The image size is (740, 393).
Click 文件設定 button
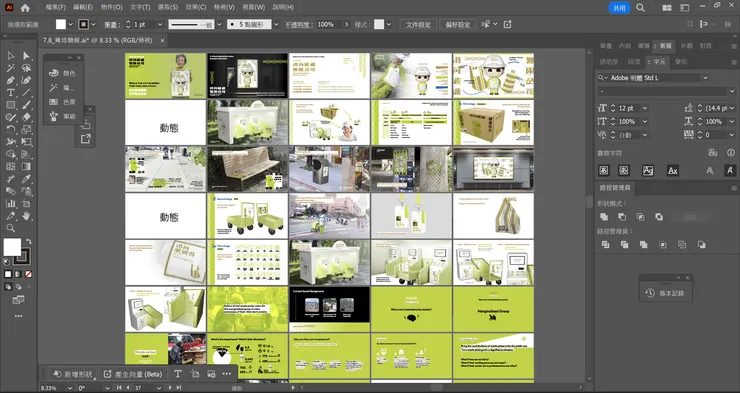pyautogui.click(x=418, y=25)
